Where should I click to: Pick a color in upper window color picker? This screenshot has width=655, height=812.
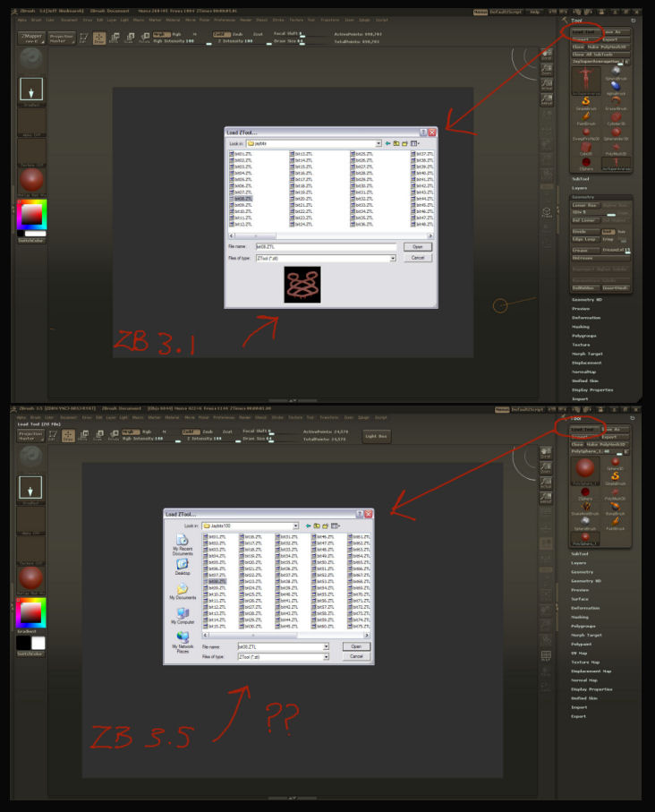click(31, 214)
